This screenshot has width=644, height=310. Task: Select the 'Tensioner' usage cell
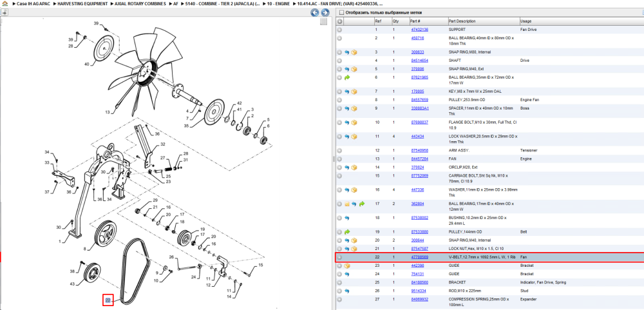pyautogui.click(x=529, y=150)
